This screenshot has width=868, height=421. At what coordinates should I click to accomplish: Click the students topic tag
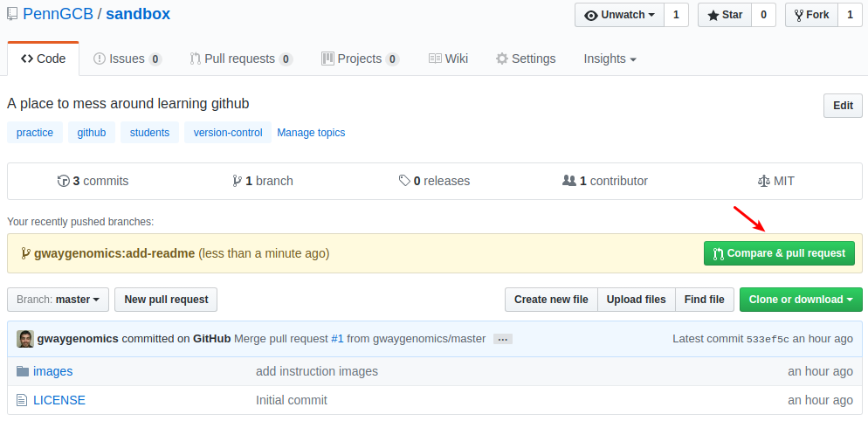point(149,133)
